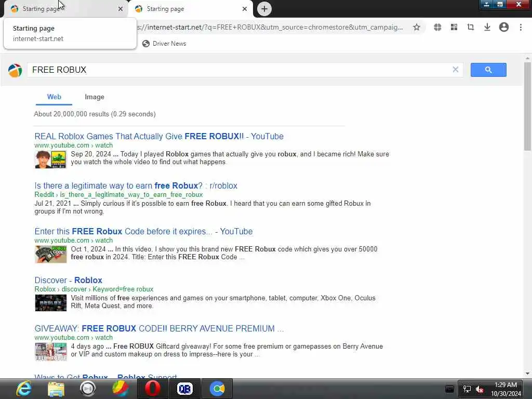Open the user profile icon
The width and height of the screenshot is (532, 399).
[x=504, y=27]
